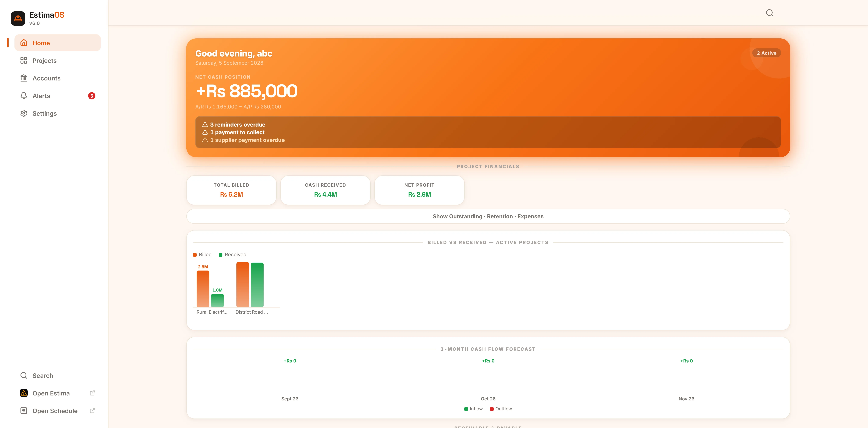
Task: Click the +Rs 885,000 net cash figure
Action: point(247,91)
